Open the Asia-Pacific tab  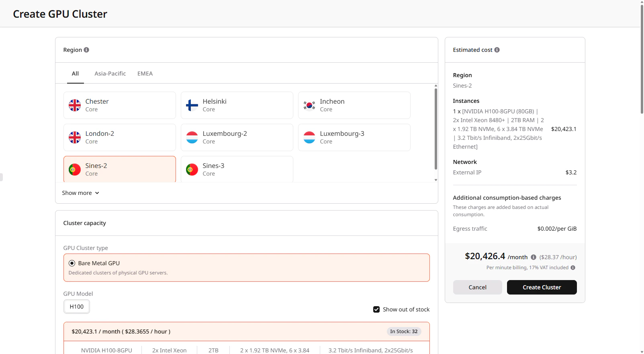coord(110,74)
